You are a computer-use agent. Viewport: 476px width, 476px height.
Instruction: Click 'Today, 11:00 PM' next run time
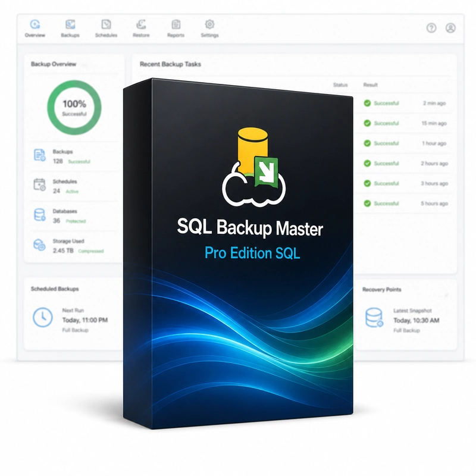point(85,320)
